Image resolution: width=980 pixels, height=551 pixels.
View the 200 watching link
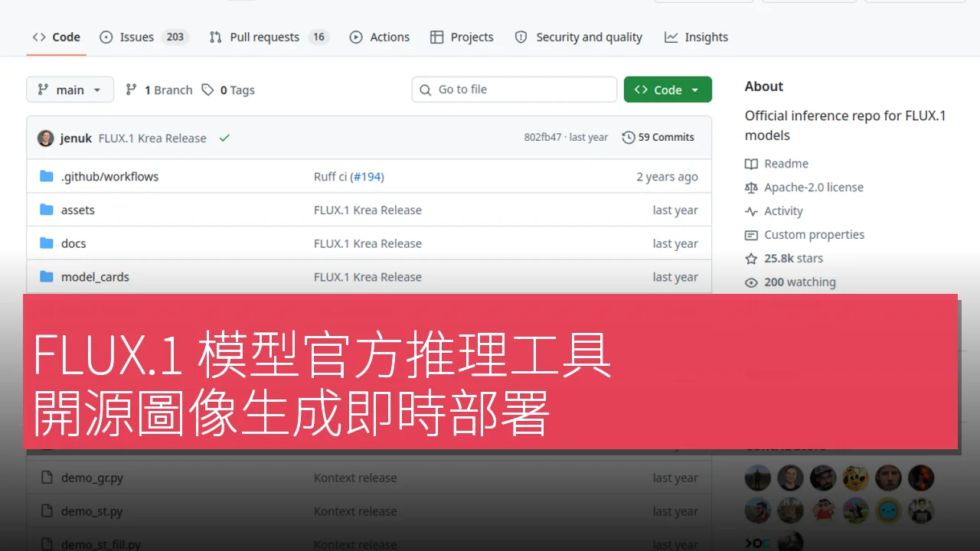tap(800, 282)
